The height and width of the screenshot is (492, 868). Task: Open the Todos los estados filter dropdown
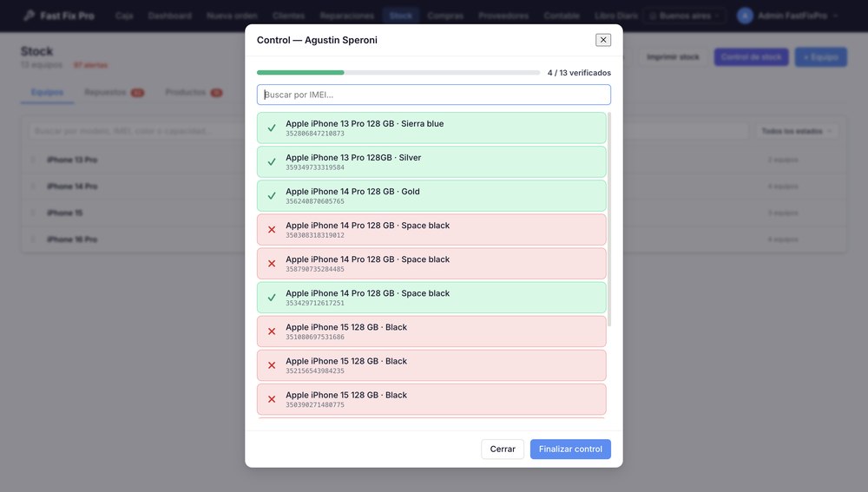pos(797,131)
